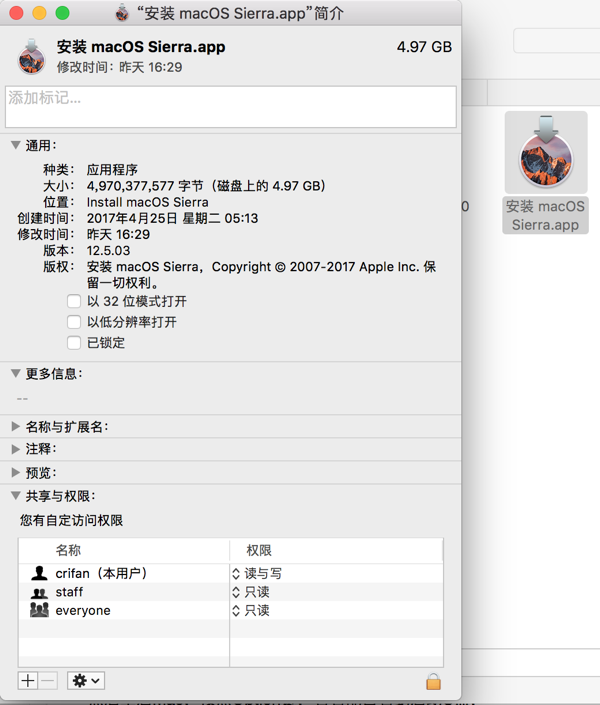Click the plus button to add a user
Image resolution: width=600 pixels, height=705 pixels.
click(28, 681)
